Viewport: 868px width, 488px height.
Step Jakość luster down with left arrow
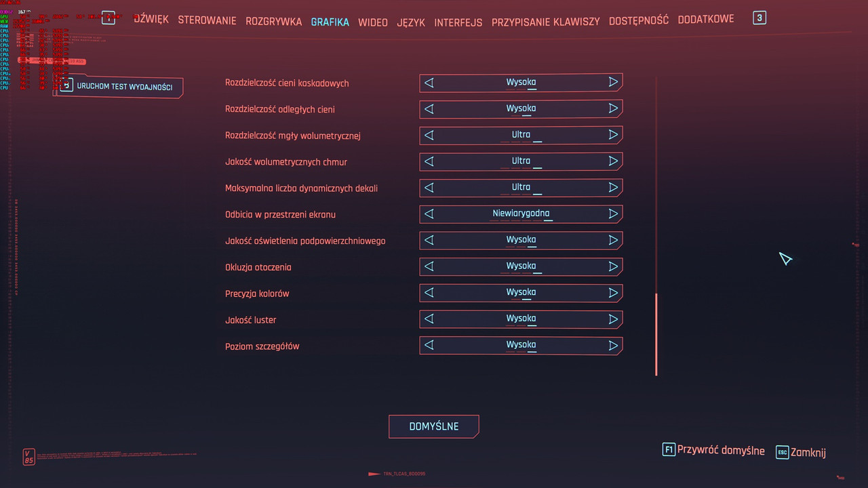(x=429, y=319)
